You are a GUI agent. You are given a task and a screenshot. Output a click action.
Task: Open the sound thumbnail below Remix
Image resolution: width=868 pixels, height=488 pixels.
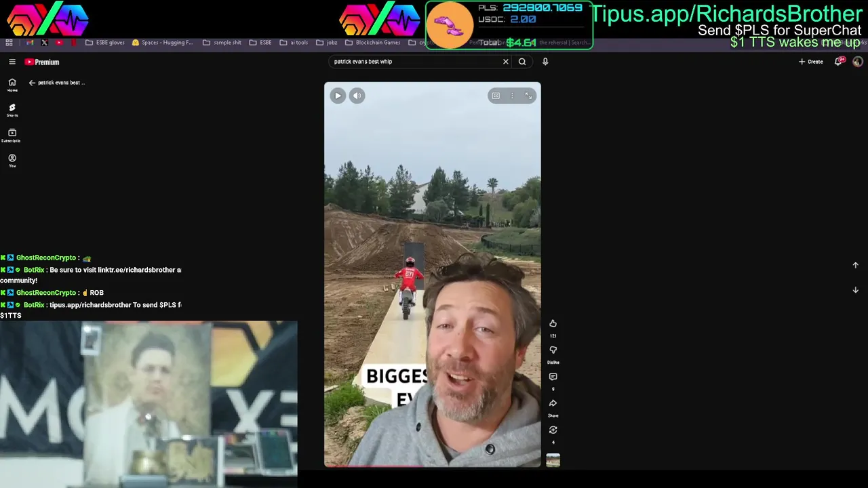(x=553, y=461)
